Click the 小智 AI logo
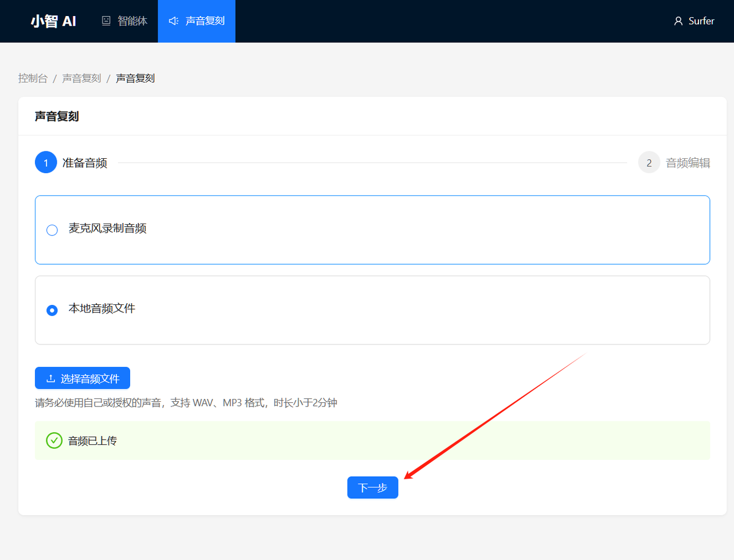This screenshot has width=734, height=560. click(x=53, y=21)
